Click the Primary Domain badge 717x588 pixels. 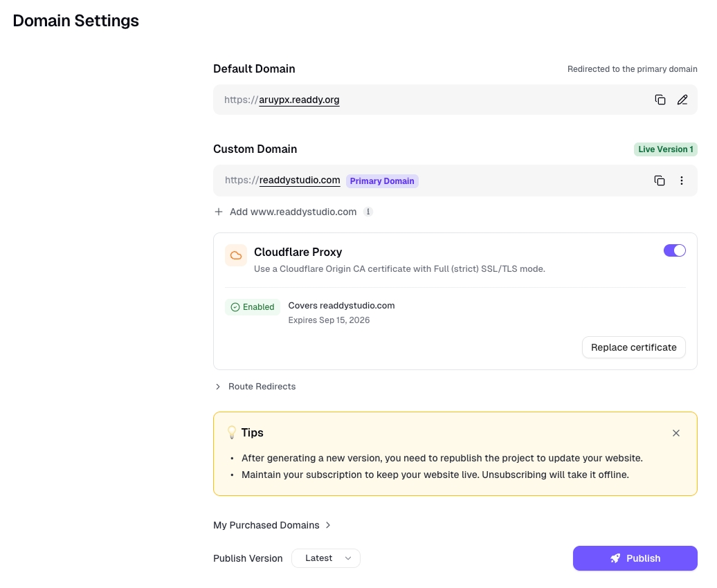point(382,181)
